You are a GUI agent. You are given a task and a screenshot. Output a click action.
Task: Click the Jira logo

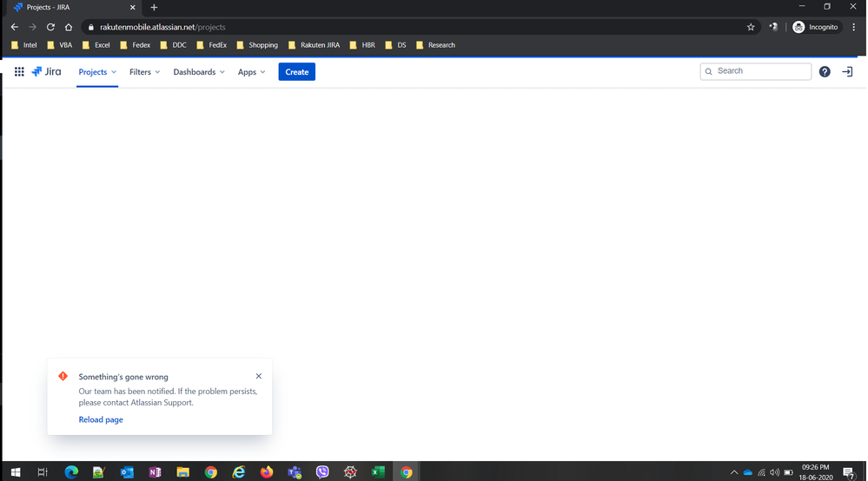(47, 72)
